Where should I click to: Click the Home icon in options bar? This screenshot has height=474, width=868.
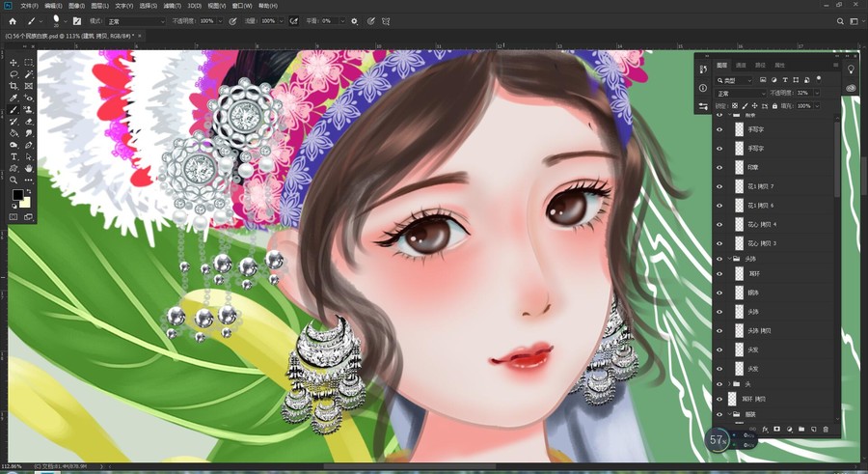coord(13,21)
